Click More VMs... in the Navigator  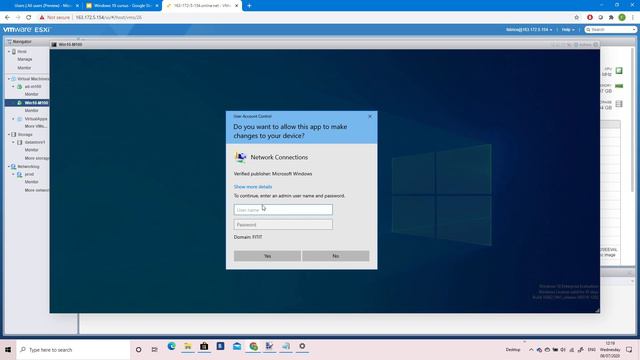[36, 127]
